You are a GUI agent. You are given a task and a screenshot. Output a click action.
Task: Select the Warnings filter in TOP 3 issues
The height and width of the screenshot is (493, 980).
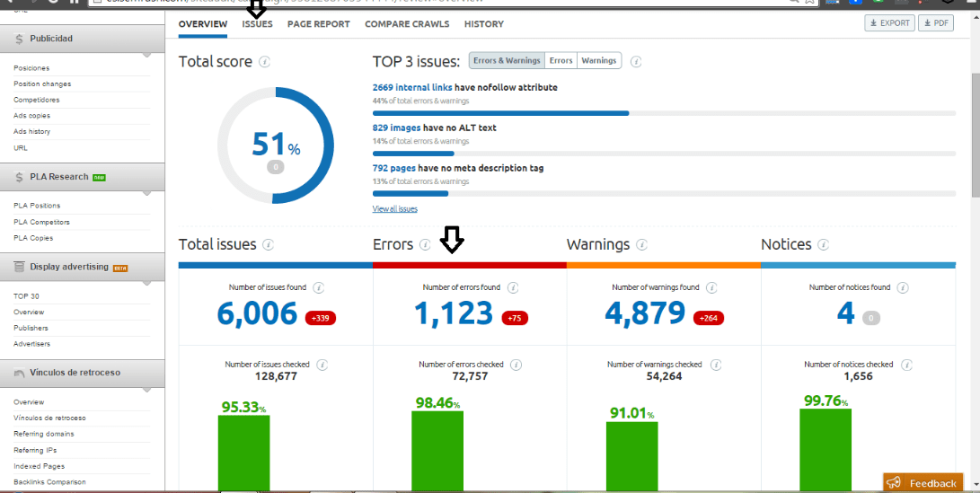599,60
